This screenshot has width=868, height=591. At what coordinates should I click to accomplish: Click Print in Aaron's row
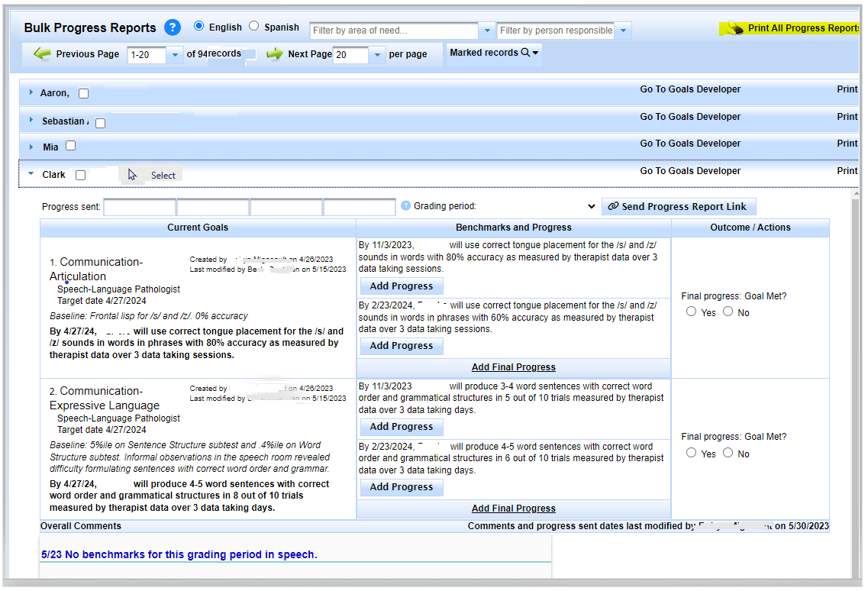click(847, 89)
